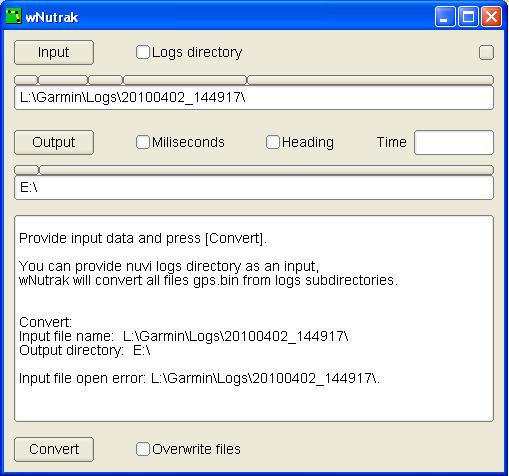This screenshot has width=509, height=476.
Task: Click the "Input file name:" log line
Action: (x=184, y=336)
